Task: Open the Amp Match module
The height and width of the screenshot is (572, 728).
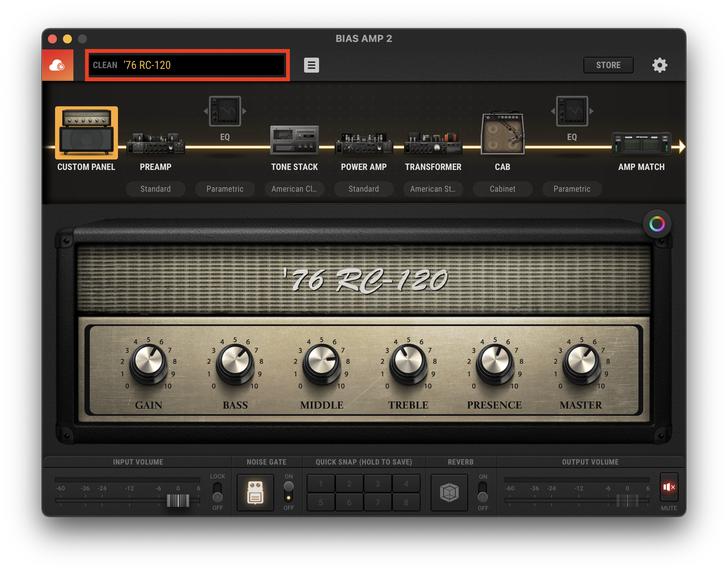Action: [641, 144]
